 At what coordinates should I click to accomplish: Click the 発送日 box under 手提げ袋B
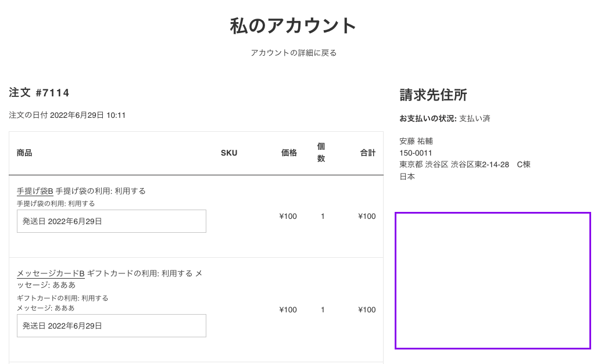pyautogui.click(x=112, y=221)
